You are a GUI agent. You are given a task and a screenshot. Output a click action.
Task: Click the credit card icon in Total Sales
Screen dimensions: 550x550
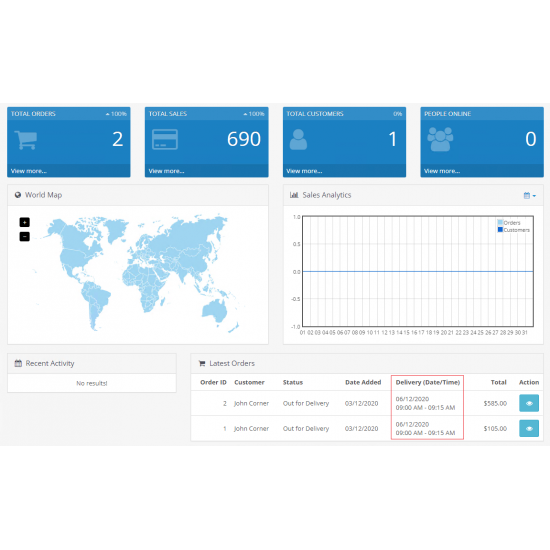click(x=165, y=139)
